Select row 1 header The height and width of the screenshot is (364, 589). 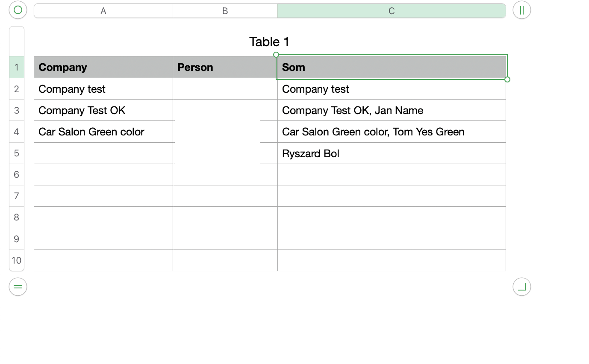click(x=17, y=67)
